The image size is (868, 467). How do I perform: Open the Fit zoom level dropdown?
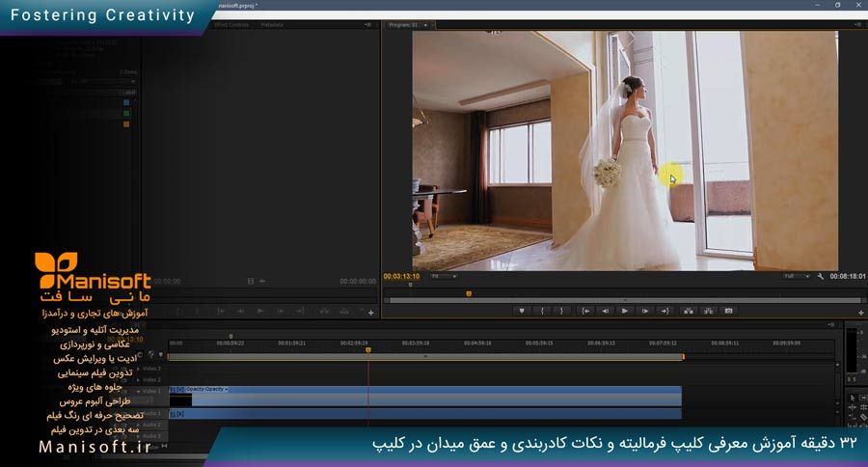click(x=444, y=276)
